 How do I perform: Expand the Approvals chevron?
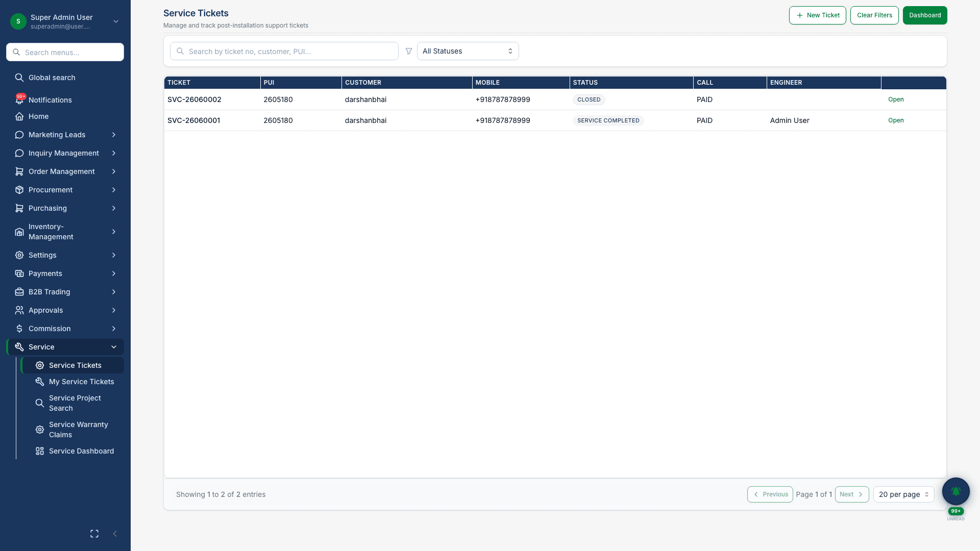pos(114,310)
